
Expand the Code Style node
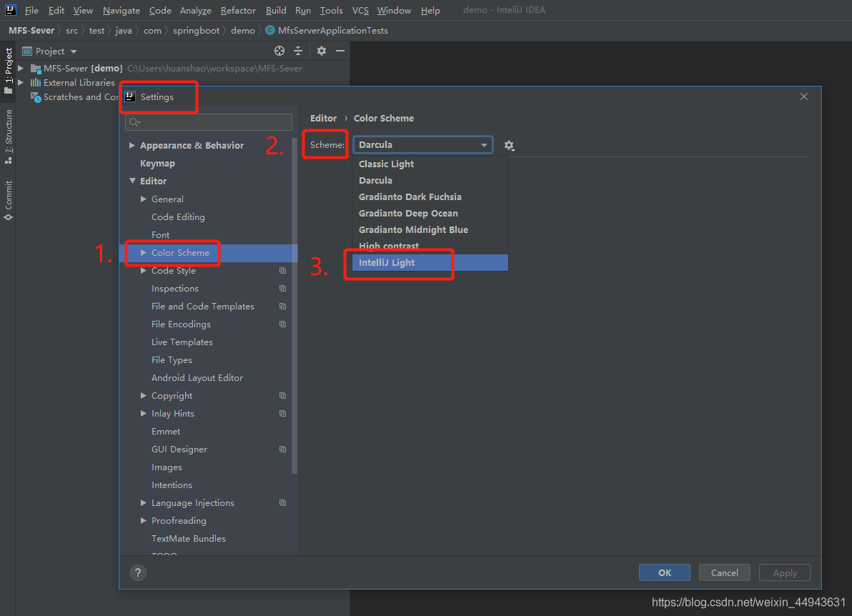tap(144, 271)
